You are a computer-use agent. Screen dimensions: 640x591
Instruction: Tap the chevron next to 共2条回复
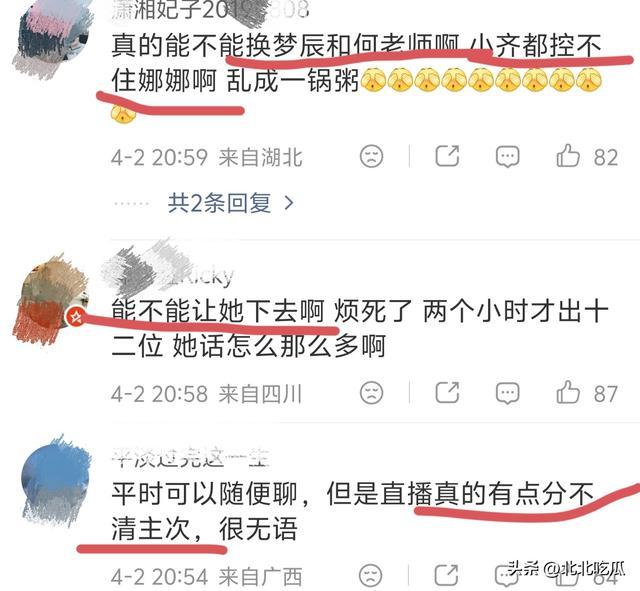[x=289, y=203]
